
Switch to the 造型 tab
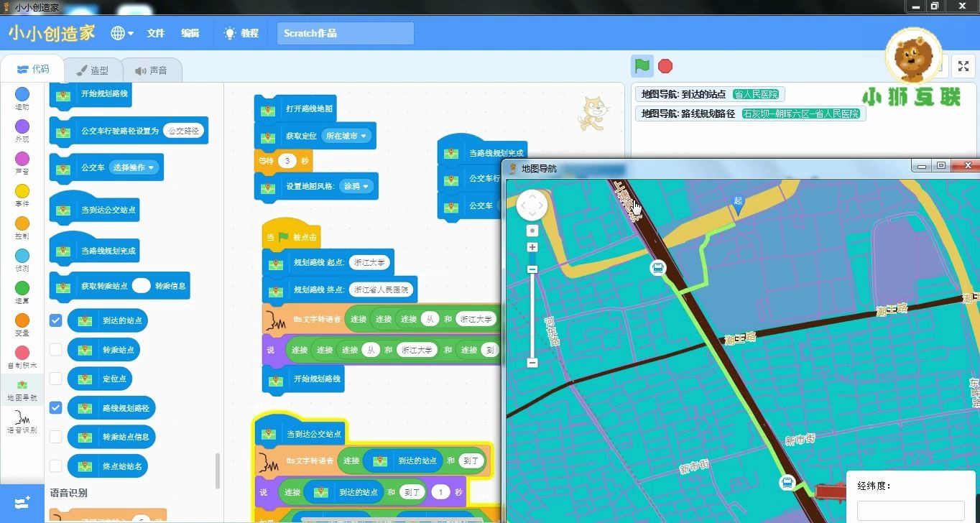[x=93, y=70]
